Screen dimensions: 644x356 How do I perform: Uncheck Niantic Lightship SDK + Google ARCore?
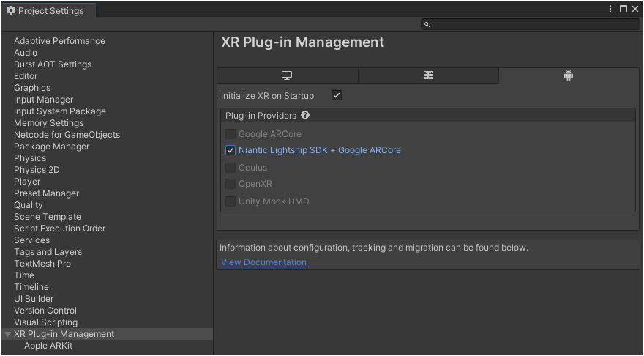pos(231,150)
